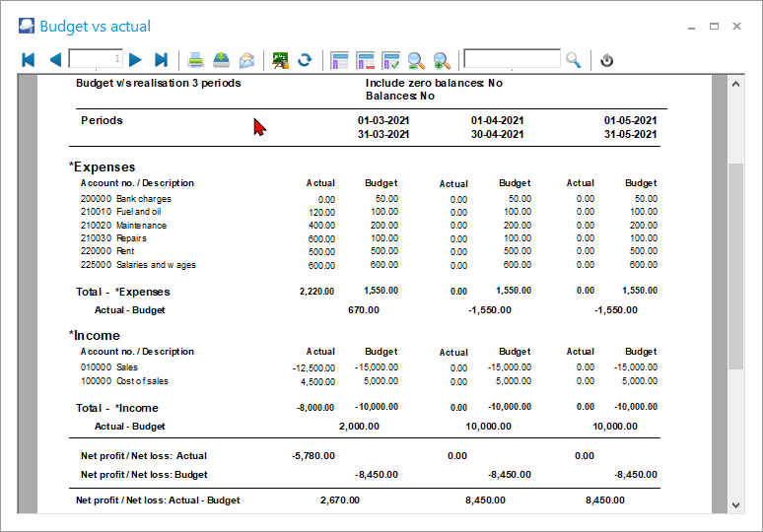This screenshot has width=763, height=532.
Task: Click the search text box in the toolbar
Action: 512,60
